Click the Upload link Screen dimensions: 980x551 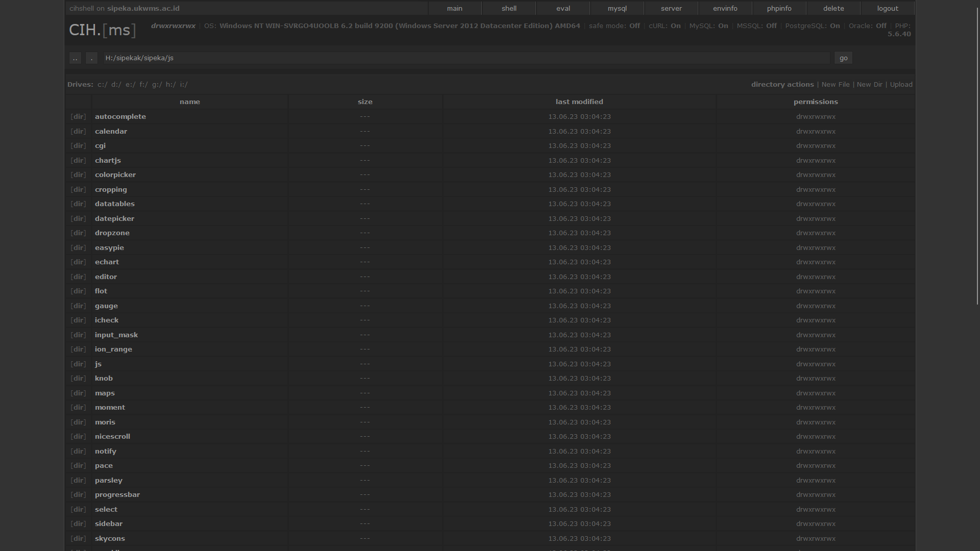901,85
